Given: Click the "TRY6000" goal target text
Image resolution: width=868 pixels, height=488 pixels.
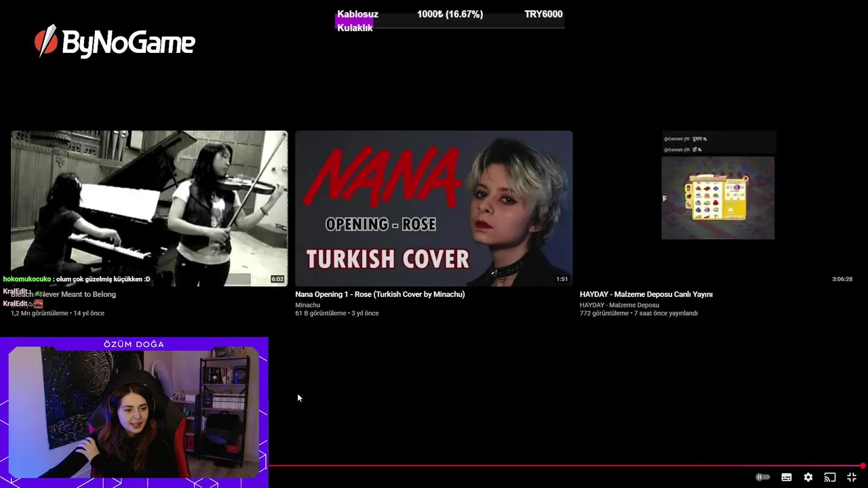Looking at the screenshot, I should (x=543, y=14).
